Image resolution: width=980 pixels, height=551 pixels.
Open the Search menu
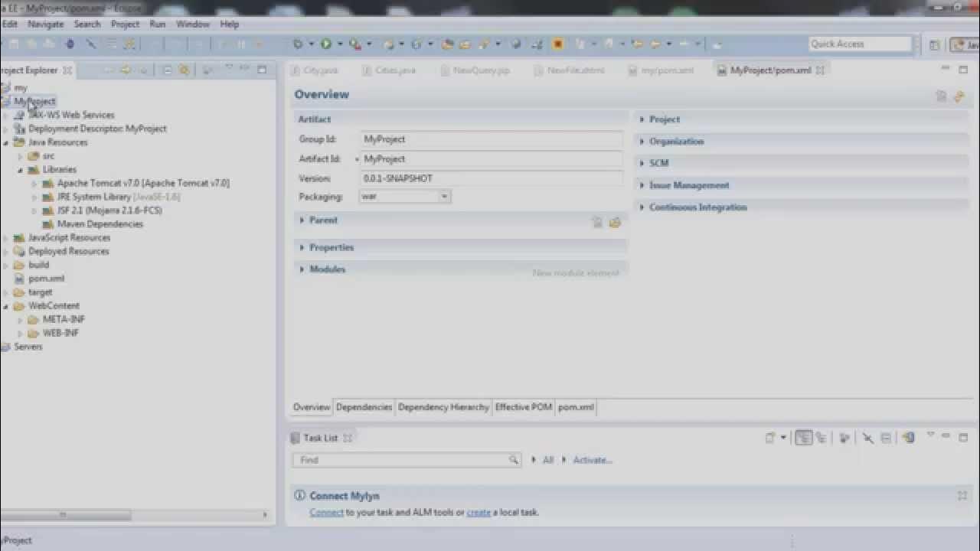click(x=87, y=24)
